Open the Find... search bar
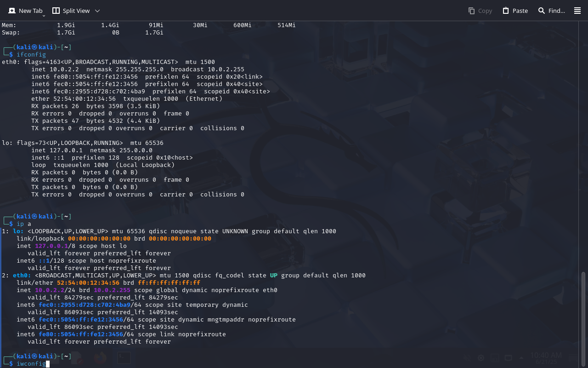Image resolution: width=588 pixels, height=368 pixels. point(551,11)
